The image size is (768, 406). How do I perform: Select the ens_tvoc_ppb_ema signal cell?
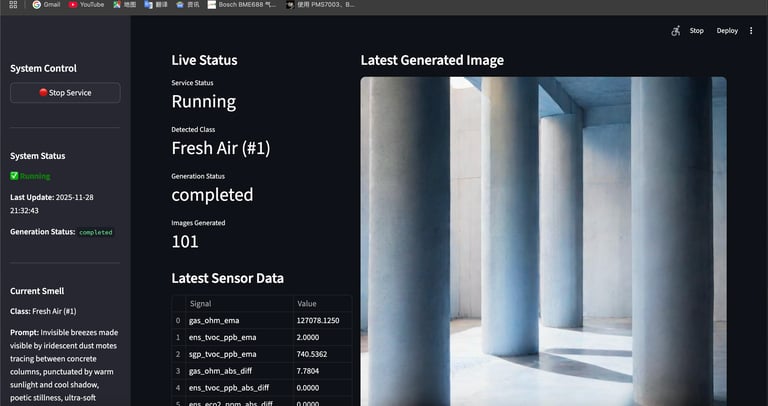[240, 337]
